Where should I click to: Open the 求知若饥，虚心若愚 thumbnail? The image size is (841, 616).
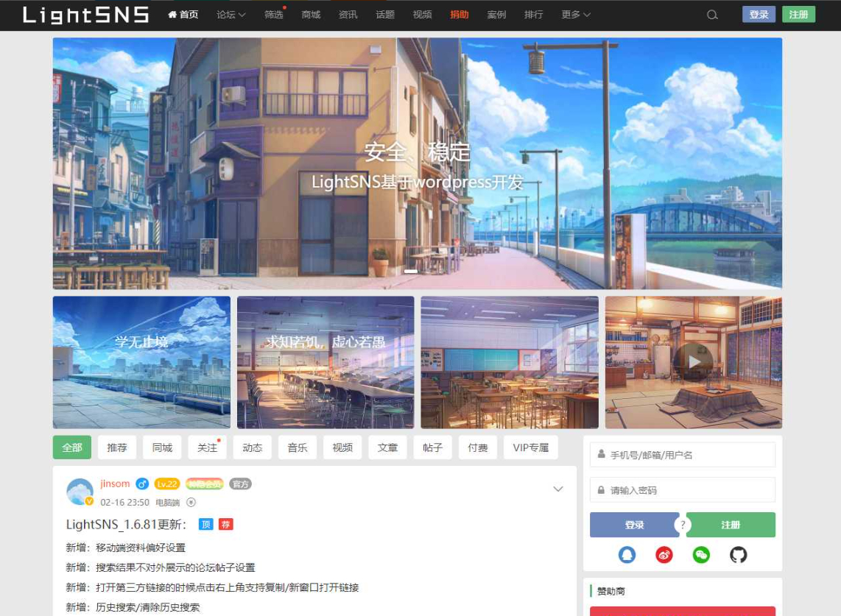click(x=326, y=362)
